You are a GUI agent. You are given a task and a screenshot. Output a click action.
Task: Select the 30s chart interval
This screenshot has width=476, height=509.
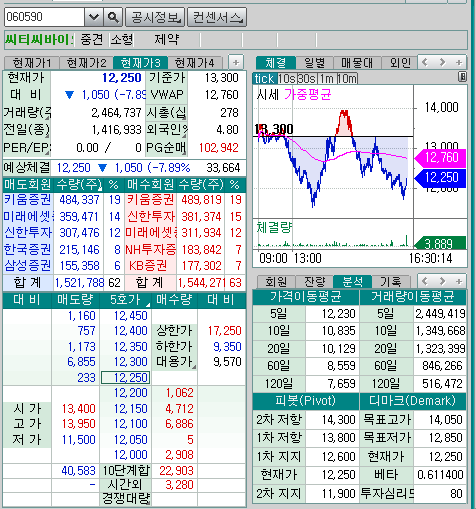[307, 79]
